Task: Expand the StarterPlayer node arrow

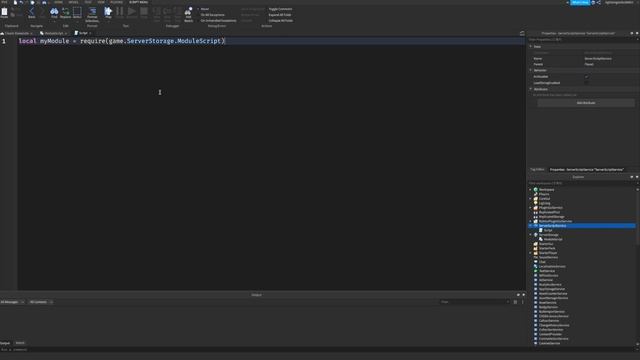Action: click(531, 253)
